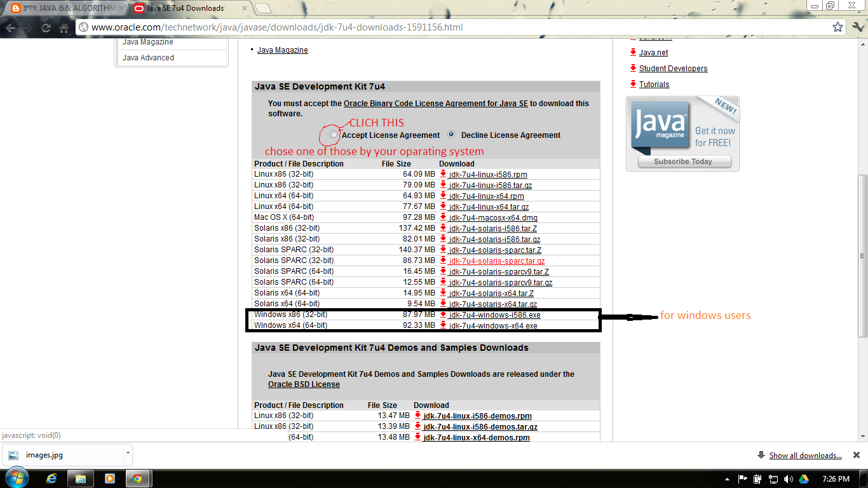
Task: Open Java Advanced in the left sidebar
Action: point(148,57)
